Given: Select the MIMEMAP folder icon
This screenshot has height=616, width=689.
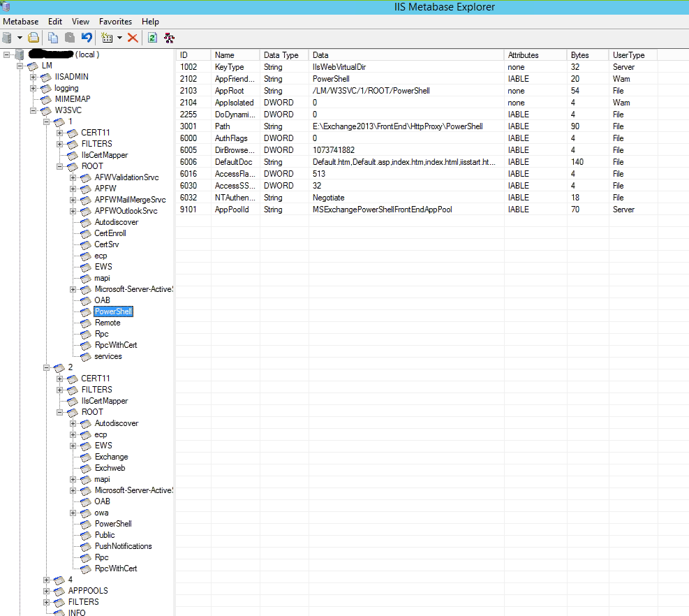Looking at the screenshot, I should [45, 99].
